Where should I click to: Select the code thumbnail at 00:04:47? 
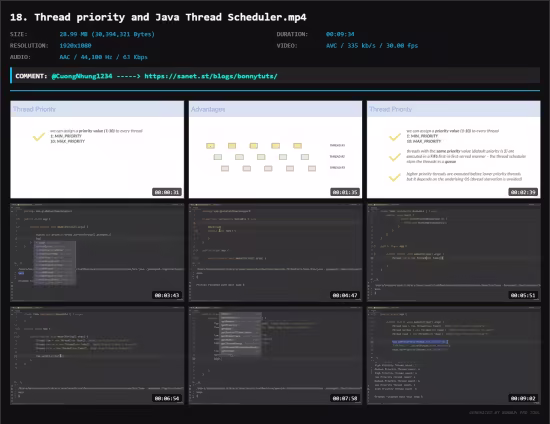(275, 252)
